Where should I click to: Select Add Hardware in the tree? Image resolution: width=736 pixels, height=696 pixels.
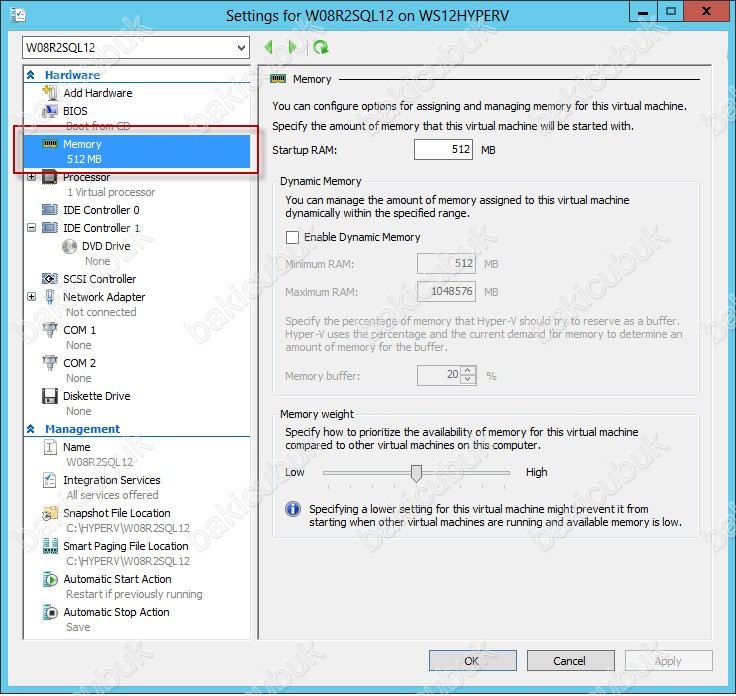point(98,93)
